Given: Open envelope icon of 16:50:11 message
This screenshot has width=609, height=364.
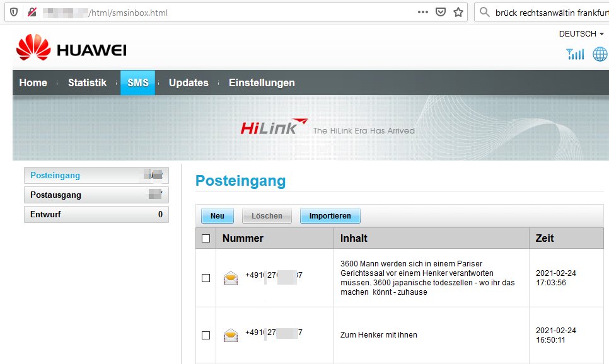Looking at the screenshot, I should click(231, 335).
